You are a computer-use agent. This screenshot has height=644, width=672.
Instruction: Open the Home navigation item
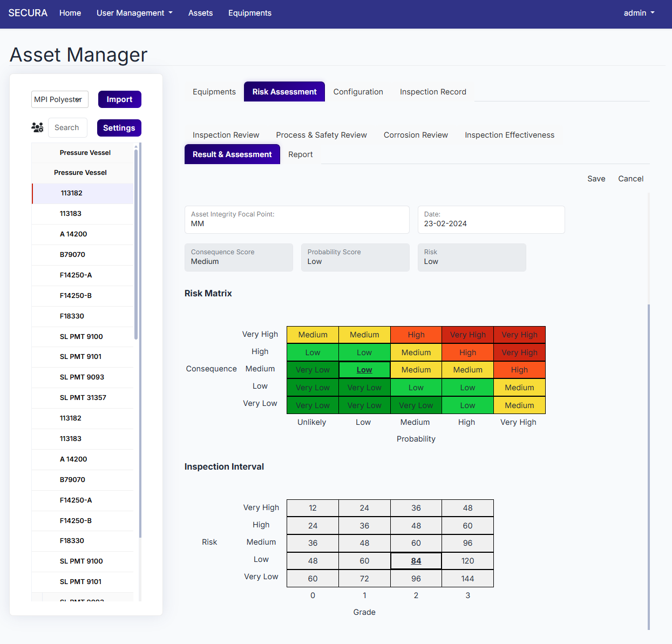(x=70, y=13)
